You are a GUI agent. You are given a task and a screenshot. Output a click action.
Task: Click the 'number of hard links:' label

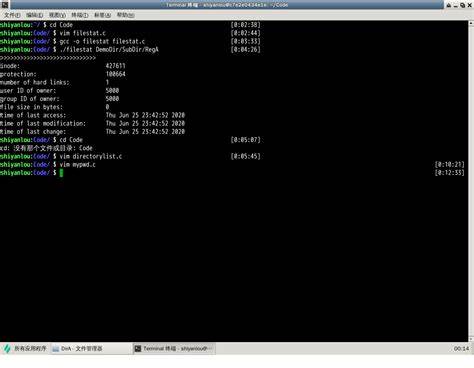click(35, 82)
